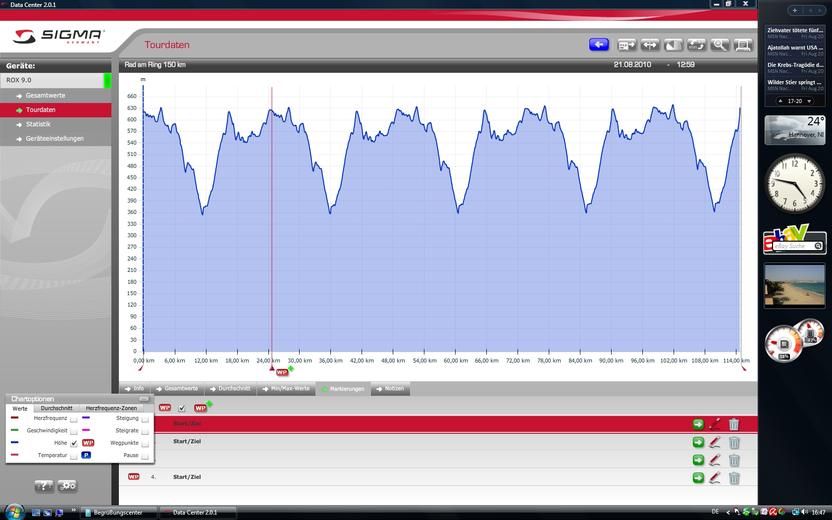The image size is (832, 520).
Task: Enable the Herzfrequenz checkbox
Action: 74,419
